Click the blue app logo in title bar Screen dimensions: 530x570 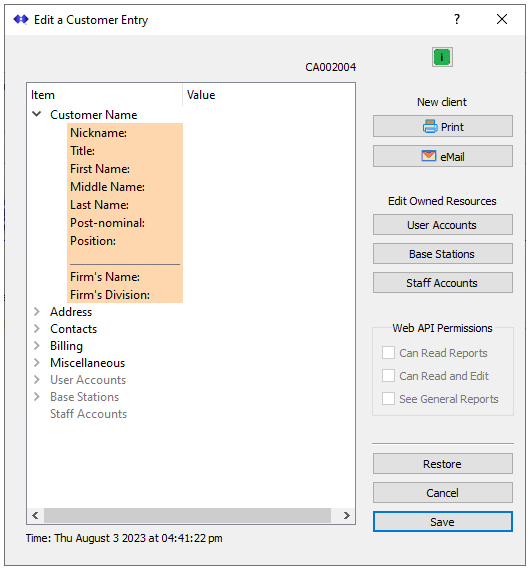pyautogui.click(x=21, y=19)
